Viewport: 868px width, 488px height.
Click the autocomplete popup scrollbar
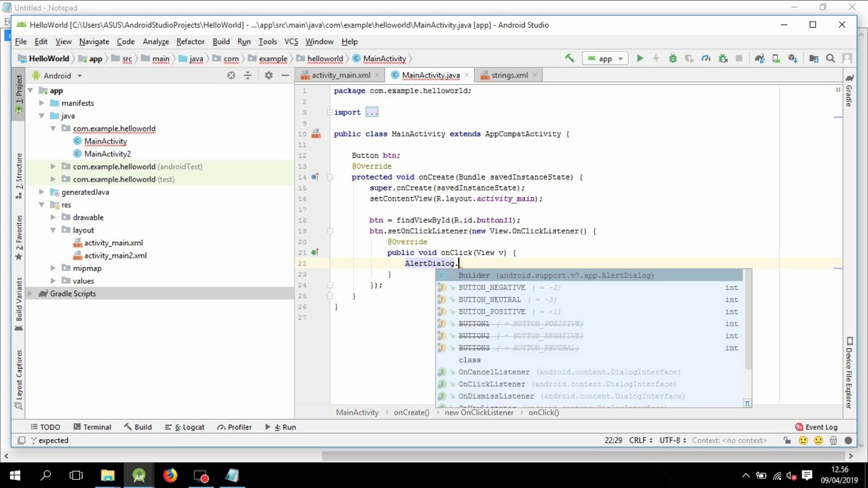tap(748, 319)
